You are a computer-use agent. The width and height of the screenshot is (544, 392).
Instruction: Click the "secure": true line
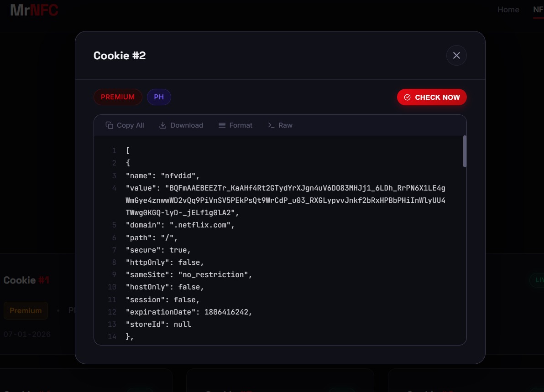coord(158,250)
